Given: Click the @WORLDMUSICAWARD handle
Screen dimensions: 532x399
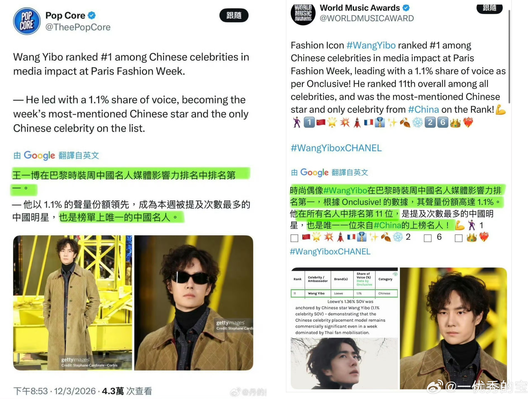Looking at the screenshot, I should coord(367,18).
